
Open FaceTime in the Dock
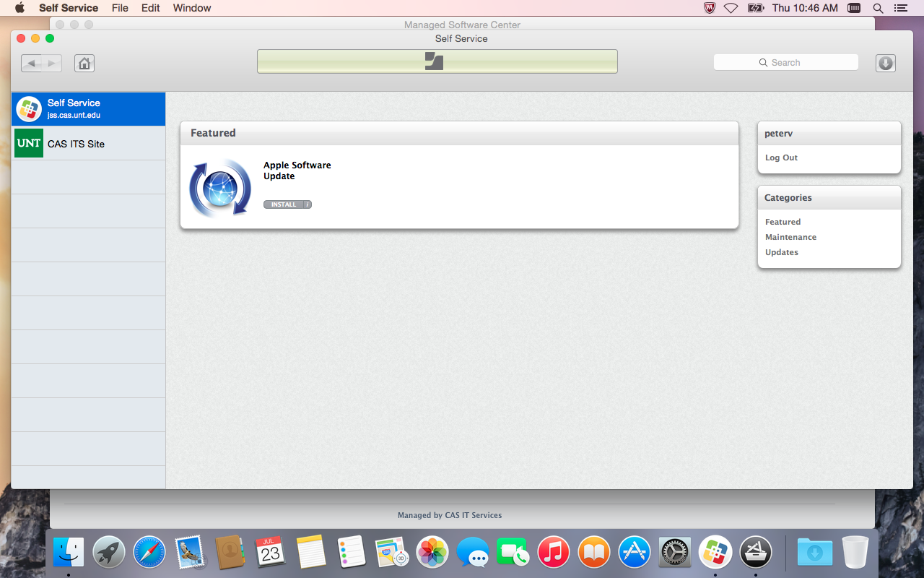[513, 553]
